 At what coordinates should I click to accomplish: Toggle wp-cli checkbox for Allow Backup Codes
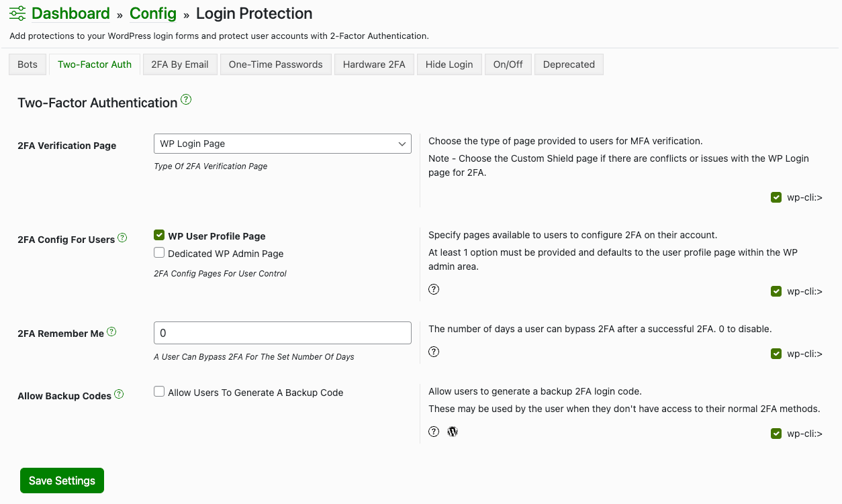[776, 434]
